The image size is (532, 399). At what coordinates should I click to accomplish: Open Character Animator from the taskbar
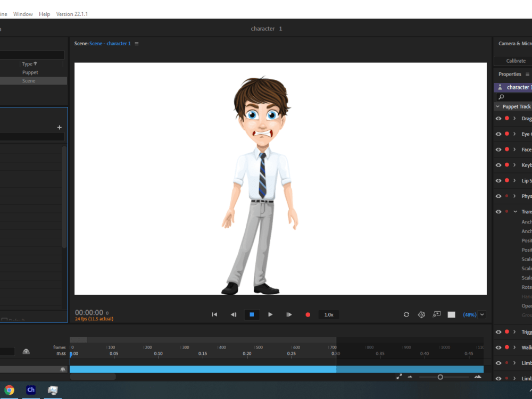[x=31, y=390]
